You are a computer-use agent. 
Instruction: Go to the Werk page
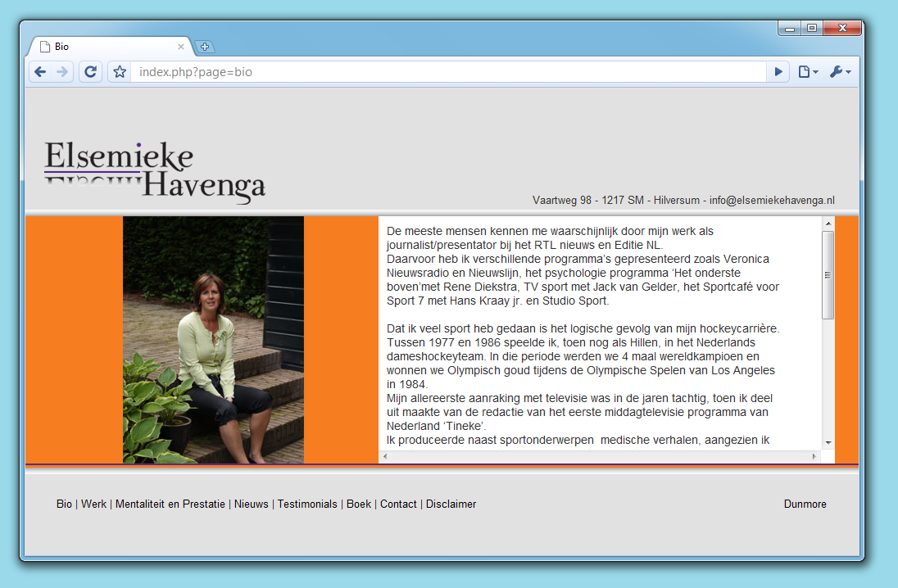[x=93, y=504]
